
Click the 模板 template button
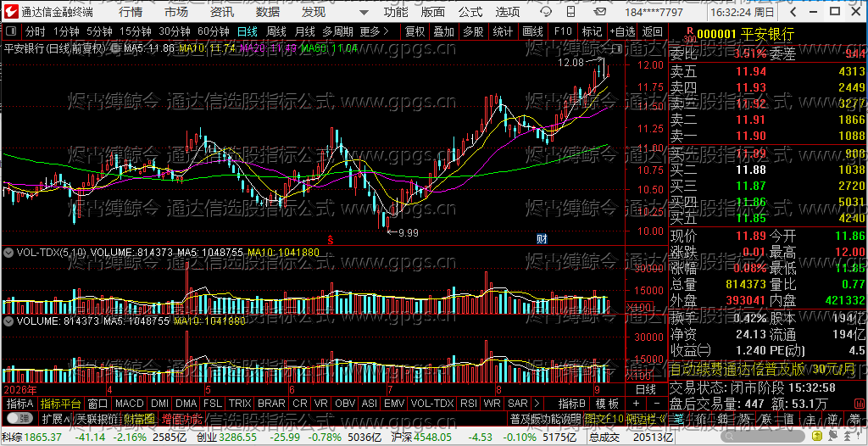click(607, 404)
